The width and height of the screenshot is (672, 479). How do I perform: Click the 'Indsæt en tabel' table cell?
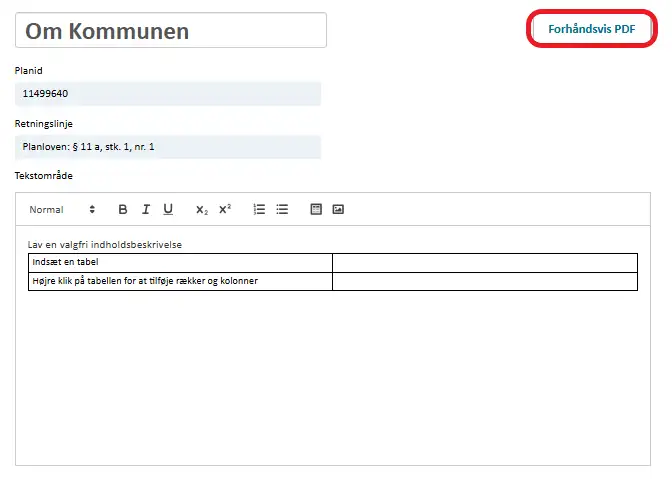point(180,262)
